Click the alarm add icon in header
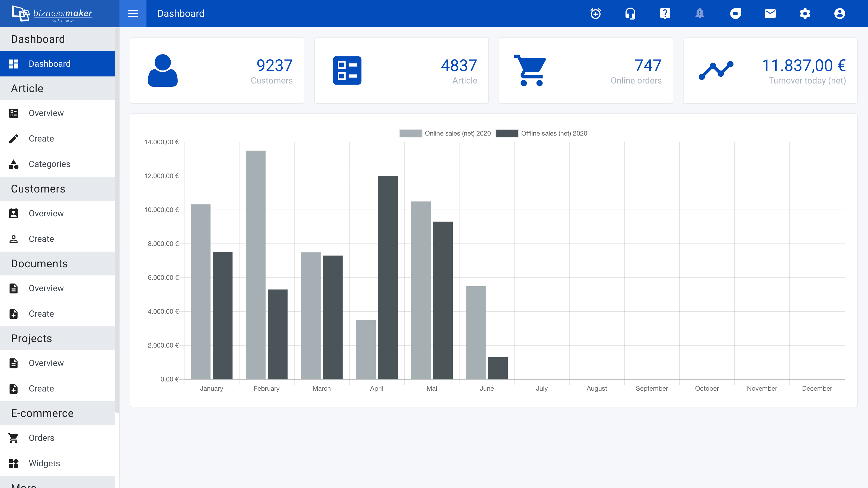Screen dimensions: 868x488 (x=595, y=14)
